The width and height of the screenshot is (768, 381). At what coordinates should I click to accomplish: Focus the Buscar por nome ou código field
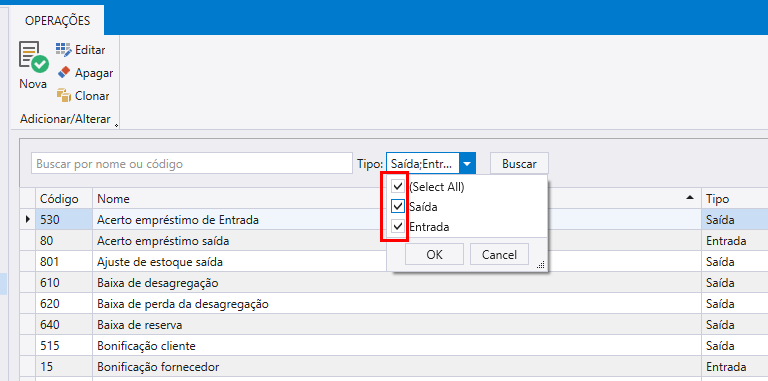(192, 164)
